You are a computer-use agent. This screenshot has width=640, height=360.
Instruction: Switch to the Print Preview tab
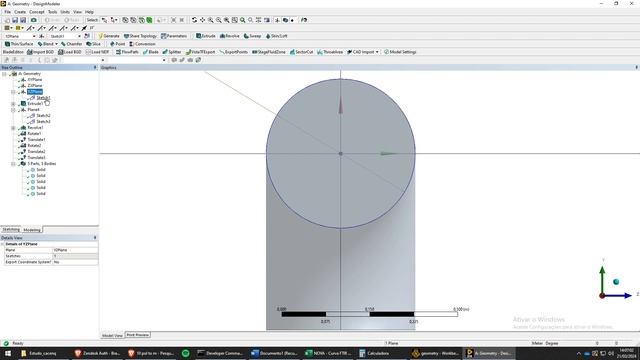click(x=138, y=335)
